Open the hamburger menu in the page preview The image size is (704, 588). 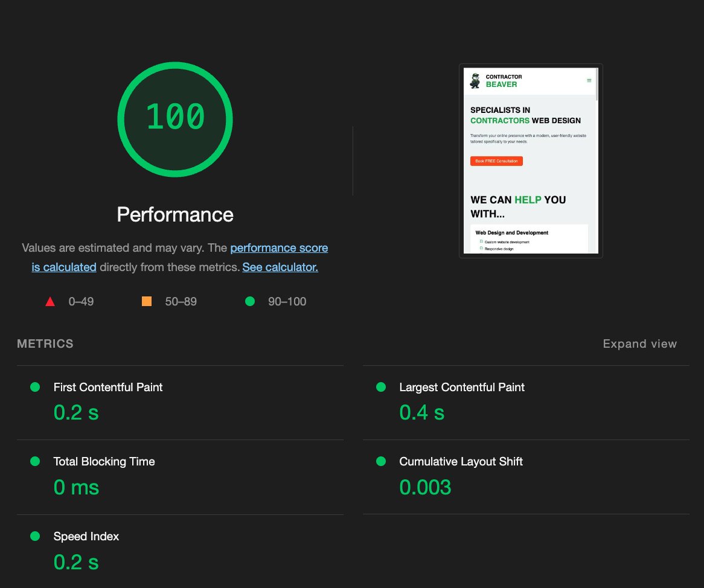[x=589, y=80]
